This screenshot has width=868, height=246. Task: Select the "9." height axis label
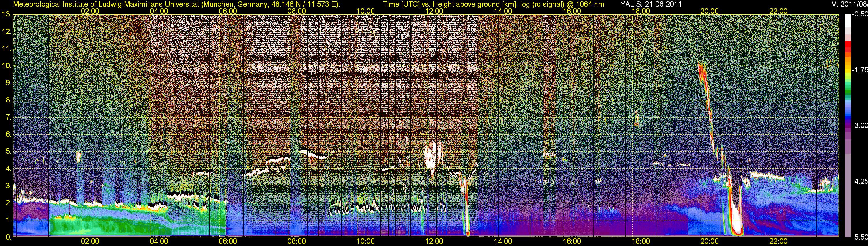8,83
